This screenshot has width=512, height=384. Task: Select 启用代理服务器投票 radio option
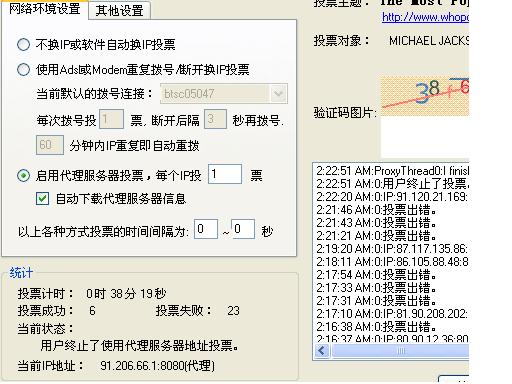(x=23, y=175)
